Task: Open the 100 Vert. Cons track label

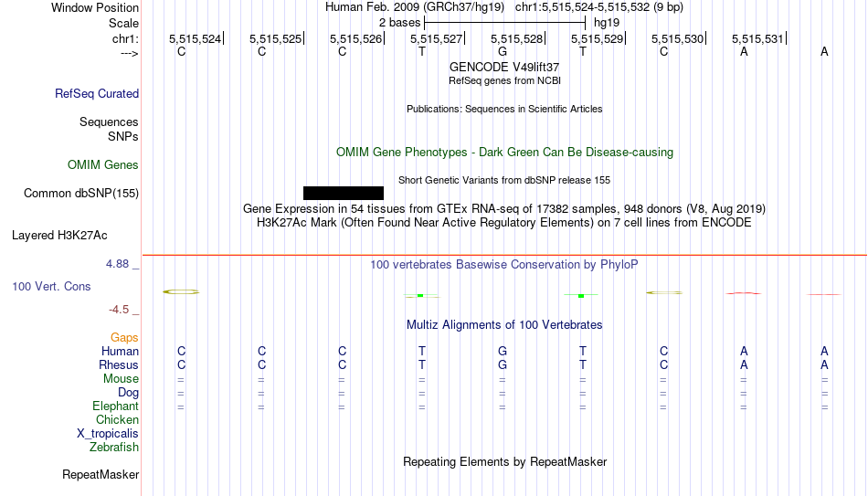Action: coord(51,286)
